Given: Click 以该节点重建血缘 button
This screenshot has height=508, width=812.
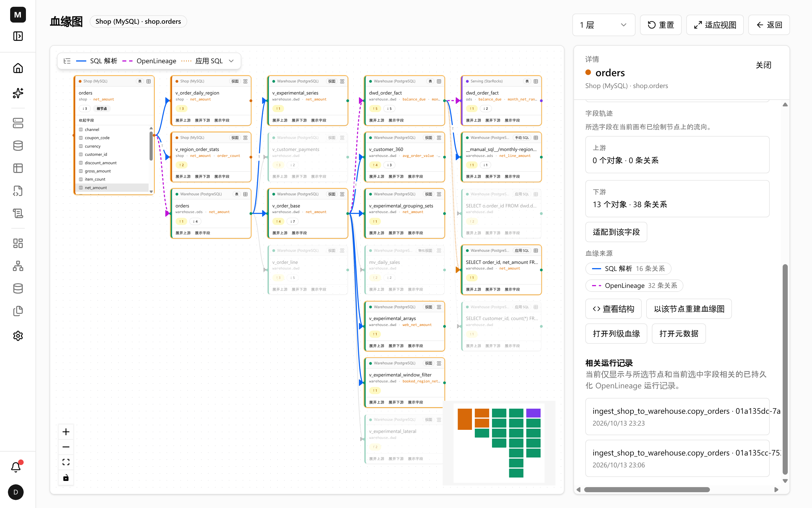Looking at the screenshot, I should click(x=689, y=309).
